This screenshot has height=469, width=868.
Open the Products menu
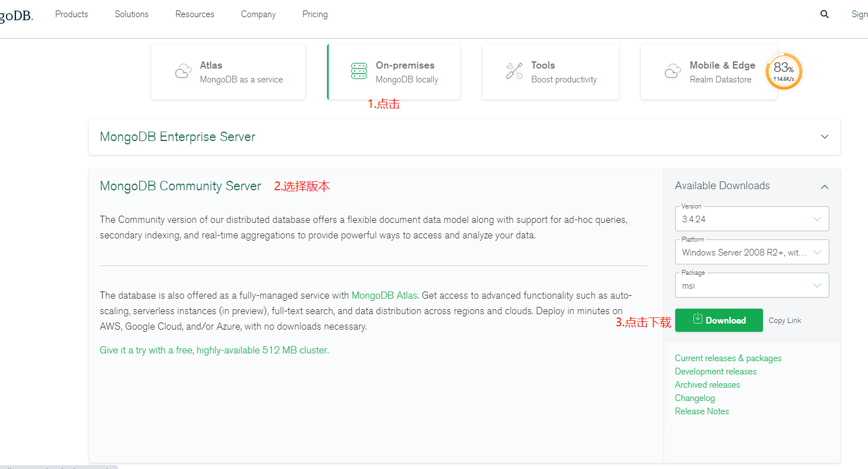click(x=71, y=14)
